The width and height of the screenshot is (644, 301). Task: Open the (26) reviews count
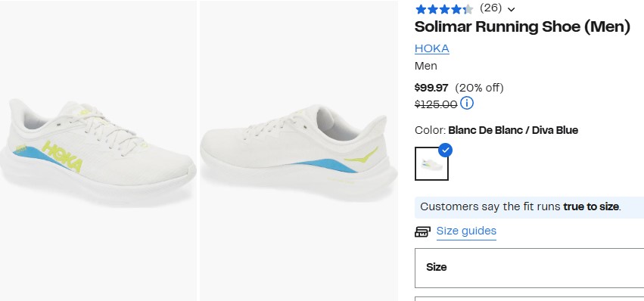click(491, 8)
